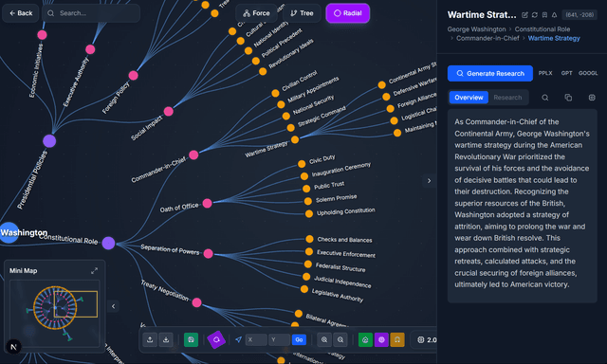607x364 pixels.
Task: Click the purple globe icon button
Action: click(381, 339)
